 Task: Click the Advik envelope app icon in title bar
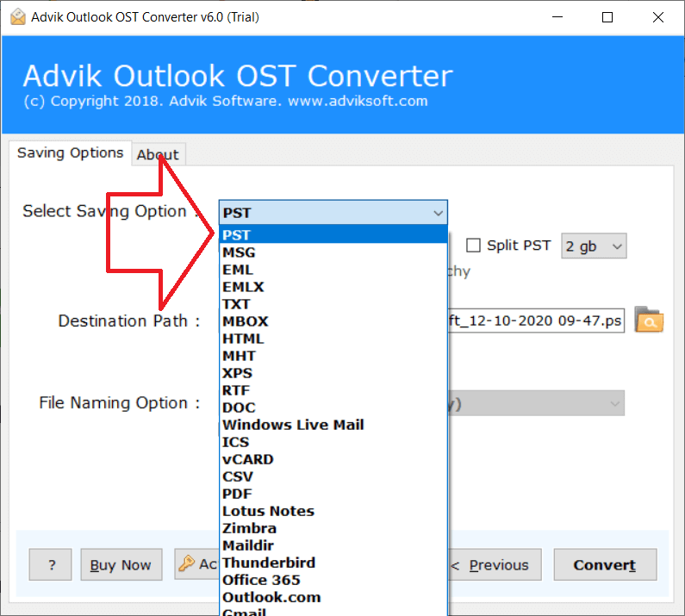pyautogui.click(x=18, y=17)
